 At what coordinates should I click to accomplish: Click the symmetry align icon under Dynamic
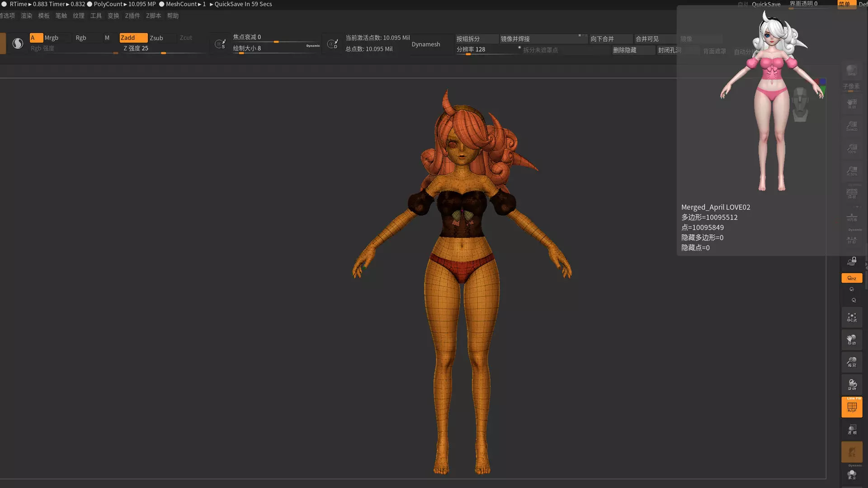852,240
